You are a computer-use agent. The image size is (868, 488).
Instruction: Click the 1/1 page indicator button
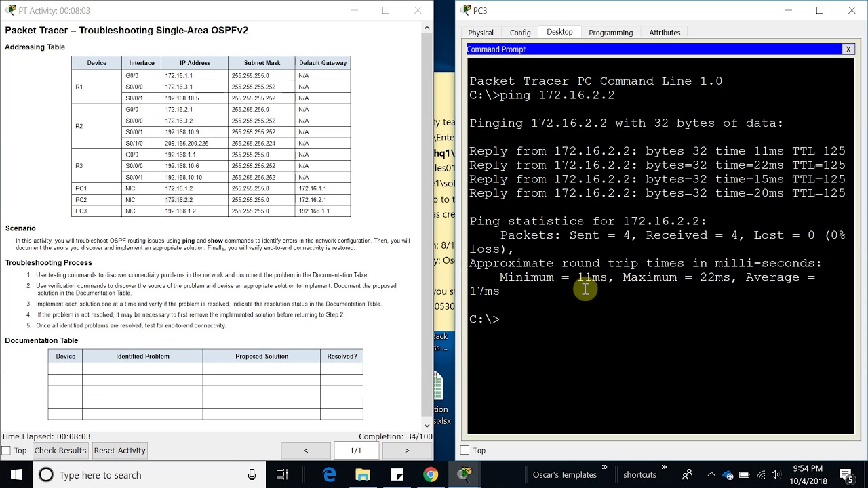356,451
